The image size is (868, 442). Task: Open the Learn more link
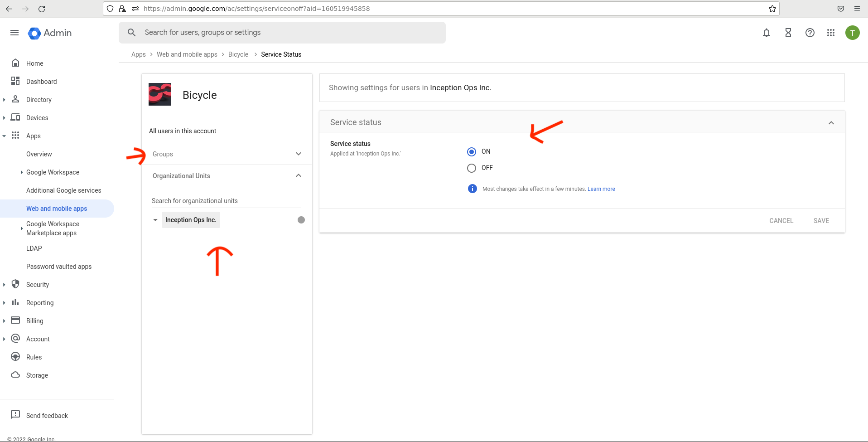pos(601,189)
